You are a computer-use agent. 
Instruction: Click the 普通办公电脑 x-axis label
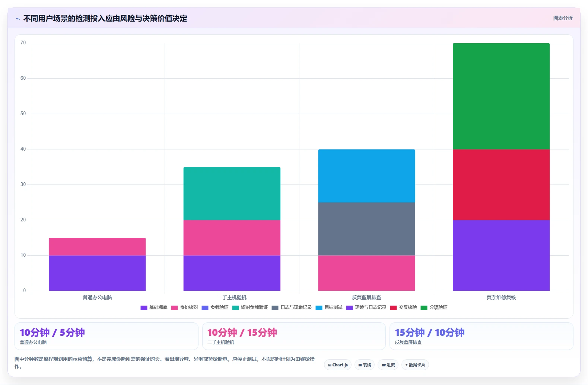tap(97, 297)
